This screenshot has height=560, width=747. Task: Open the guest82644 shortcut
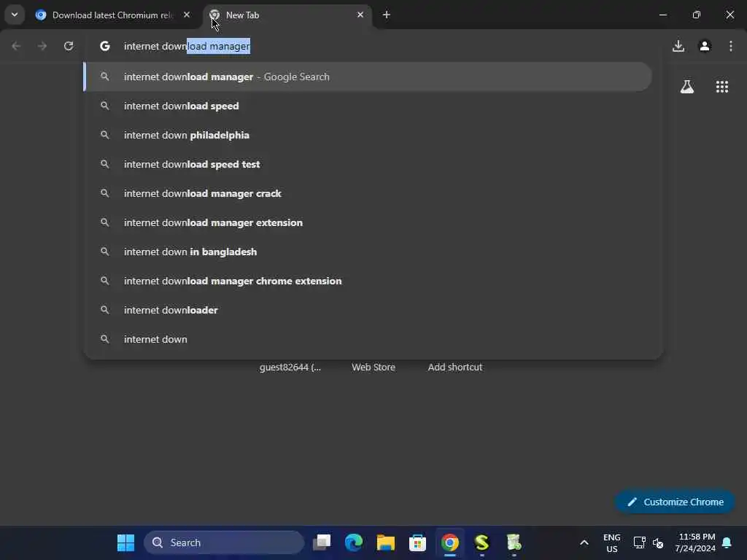pyautogui.click(x=290, y=367)
